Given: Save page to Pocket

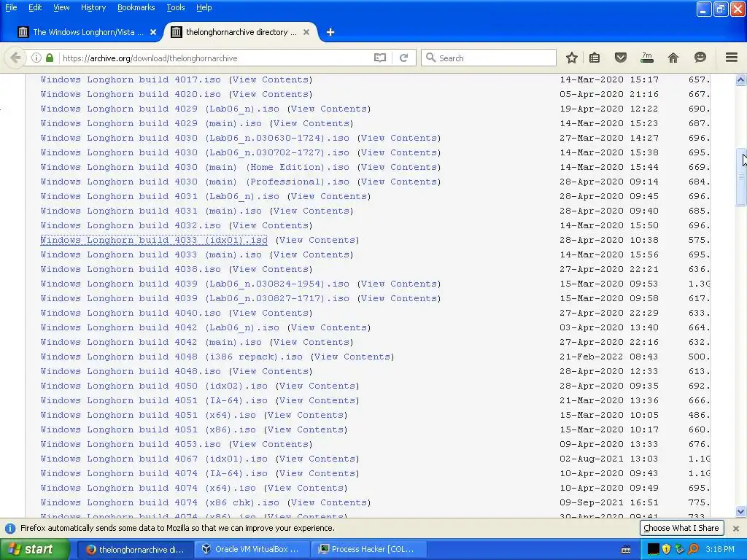Looking at the screenshot, I should pos(620,58).
